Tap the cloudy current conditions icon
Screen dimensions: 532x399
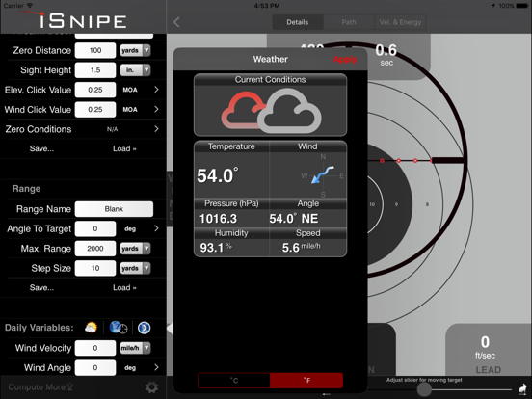(x=271, y=111)
